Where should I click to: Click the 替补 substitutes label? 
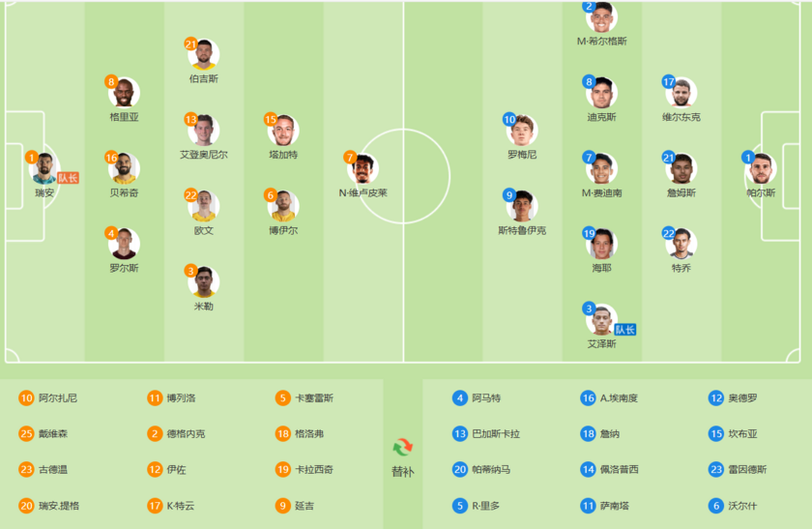click(x=402, y=472)
